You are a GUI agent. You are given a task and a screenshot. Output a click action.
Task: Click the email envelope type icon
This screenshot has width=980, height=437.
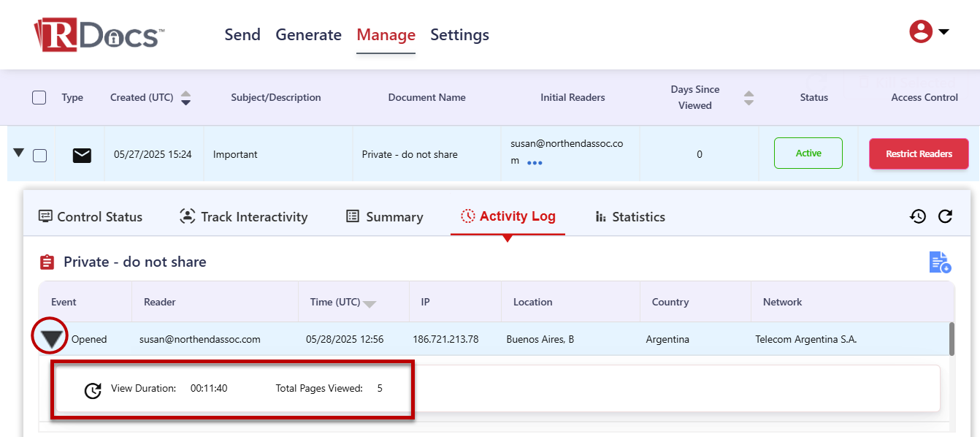tap(82, 155)
